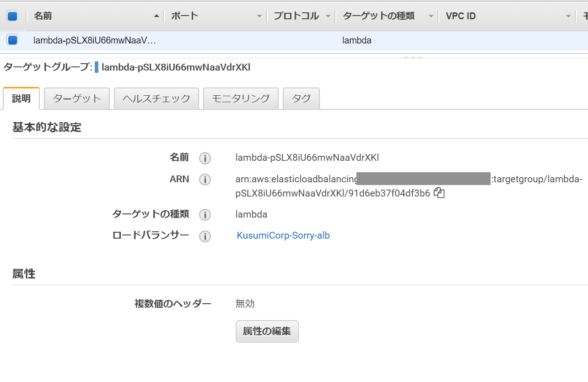Click the info icon next to ARN
The width and height of the screenshot is (588, 382).
click(205, 180)
